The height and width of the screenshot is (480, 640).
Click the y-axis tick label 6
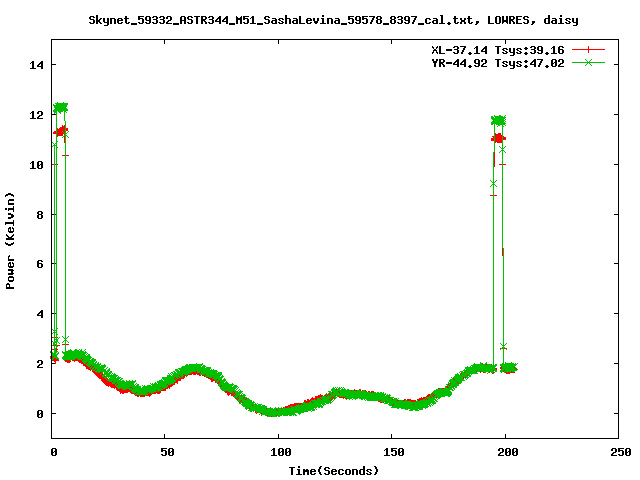40,264
